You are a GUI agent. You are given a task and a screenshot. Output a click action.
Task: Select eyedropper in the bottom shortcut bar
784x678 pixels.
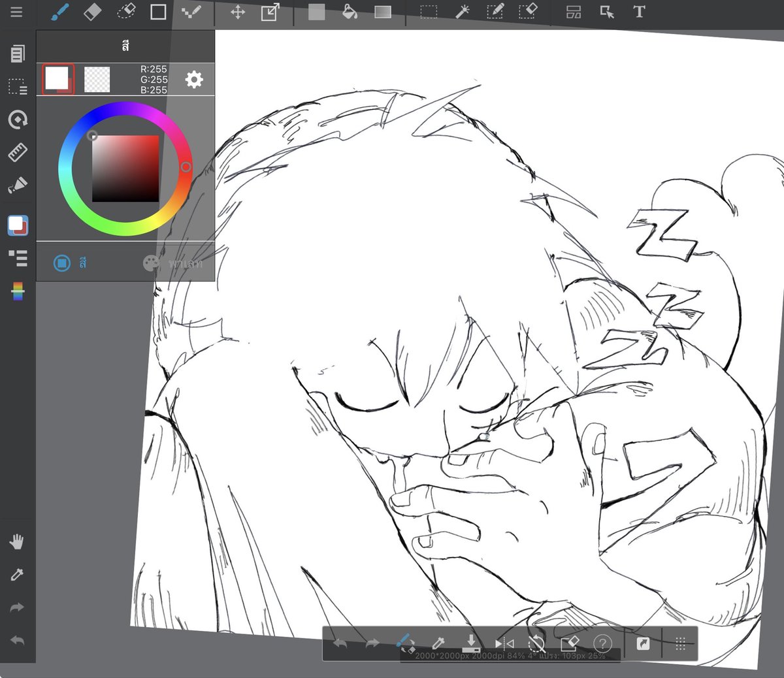coord(438,643)
